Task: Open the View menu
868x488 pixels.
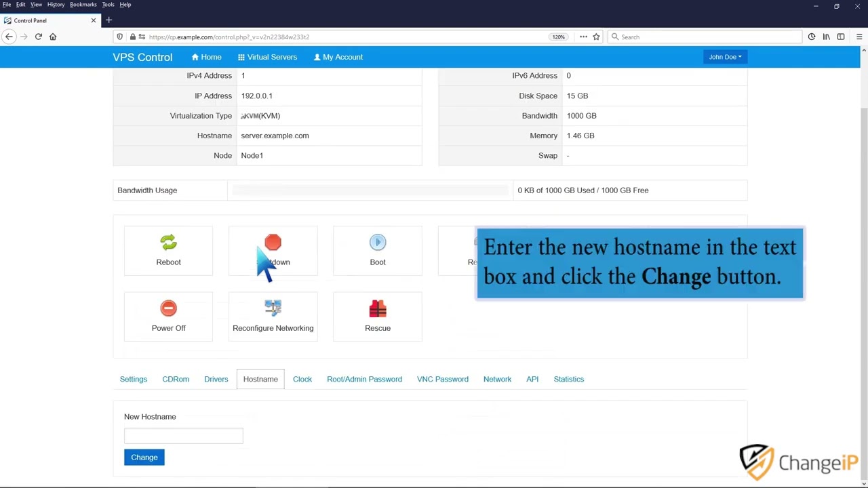Action: [x=37, y=5]
